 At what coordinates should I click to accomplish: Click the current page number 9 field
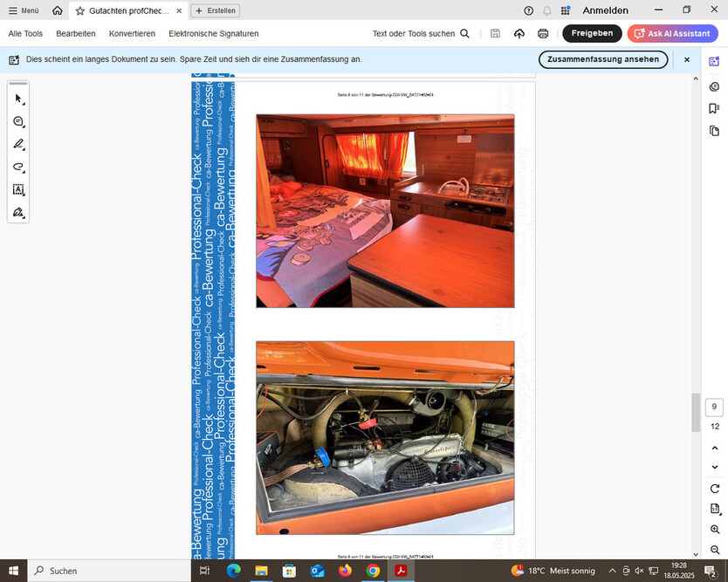pyautogui.click(x=715, y=407)
